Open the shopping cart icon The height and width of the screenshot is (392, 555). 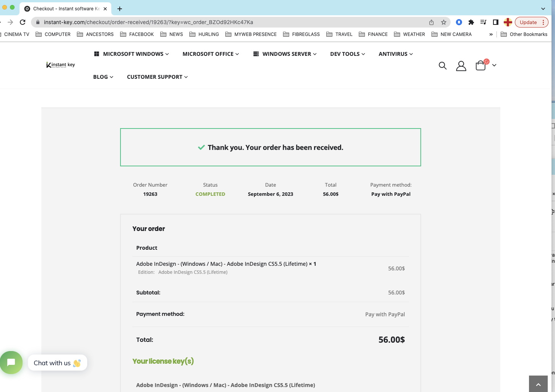click(x=481, y=66)
